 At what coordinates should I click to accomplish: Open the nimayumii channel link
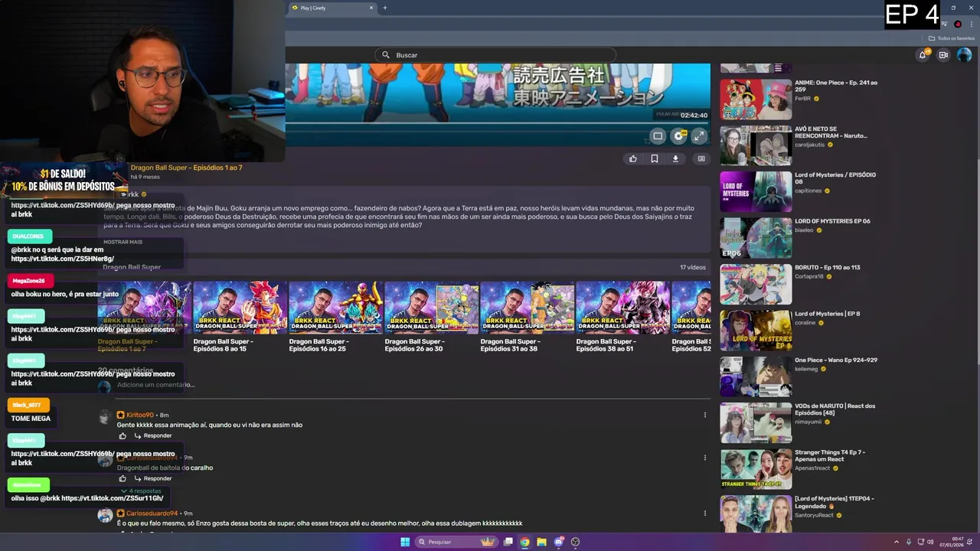pos(809,422)
